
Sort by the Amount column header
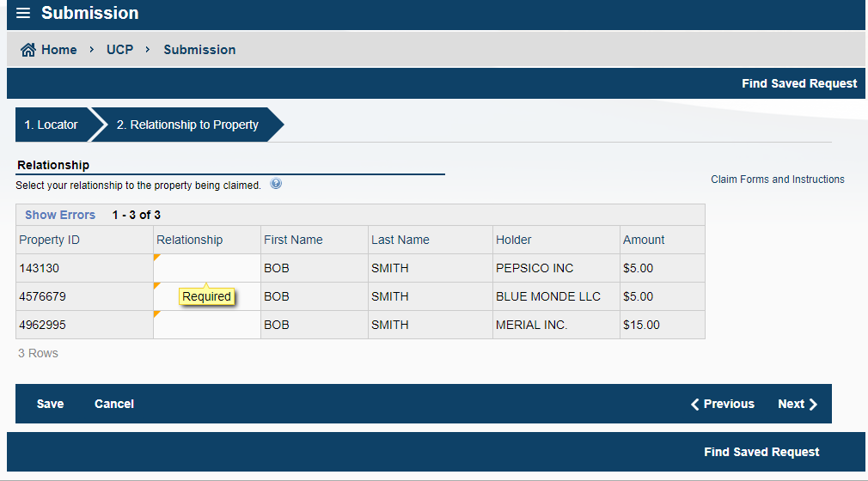point(662,240)
